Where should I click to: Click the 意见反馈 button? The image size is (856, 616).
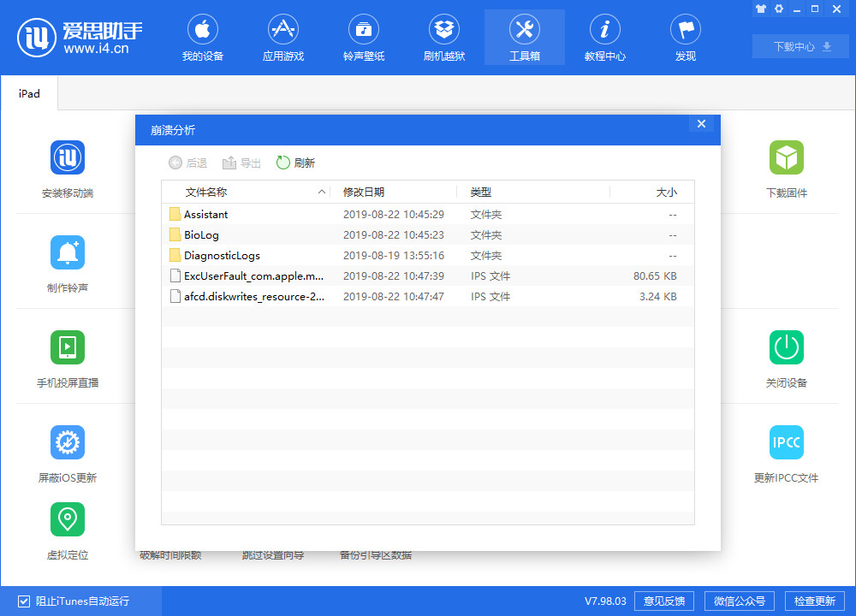pyautogui.click(x=664, y=601)
